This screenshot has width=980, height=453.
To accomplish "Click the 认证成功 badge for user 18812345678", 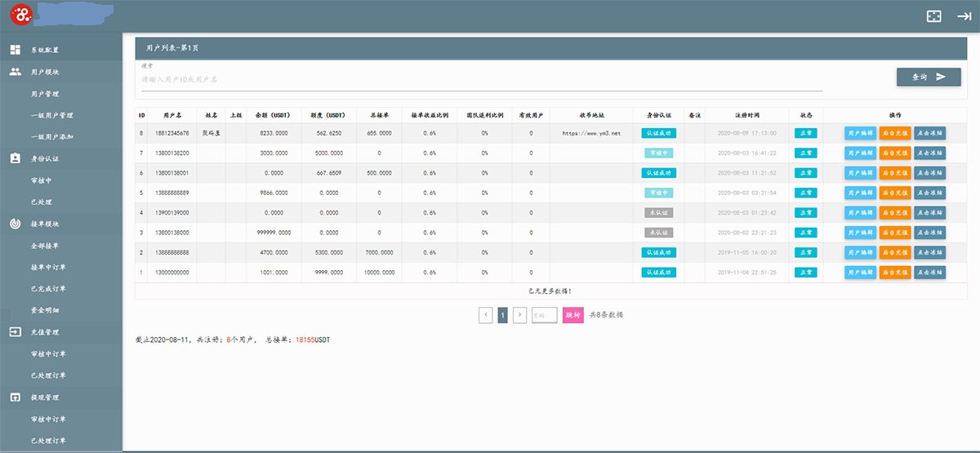I will click(x=658, y=133).
